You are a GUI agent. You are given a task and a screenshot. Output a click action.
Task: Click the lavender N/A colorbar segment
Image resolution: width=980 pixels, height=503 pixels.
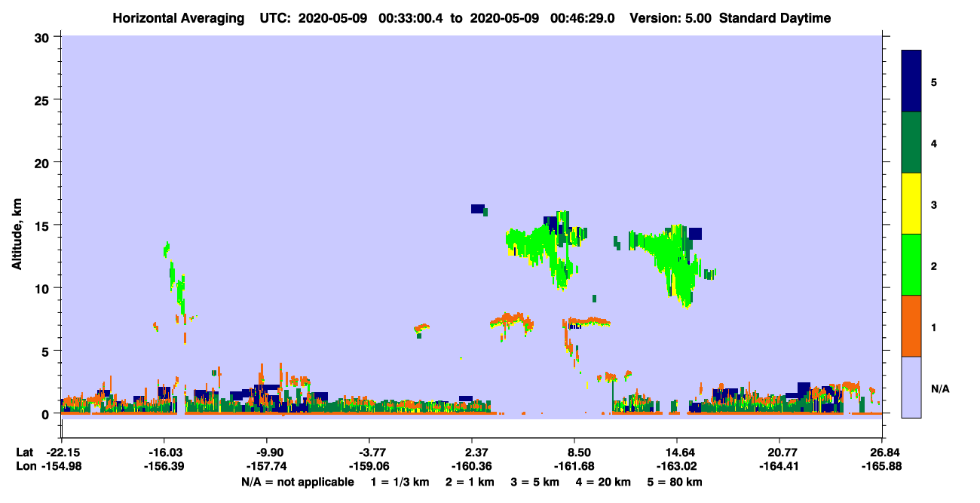point(911,387)
